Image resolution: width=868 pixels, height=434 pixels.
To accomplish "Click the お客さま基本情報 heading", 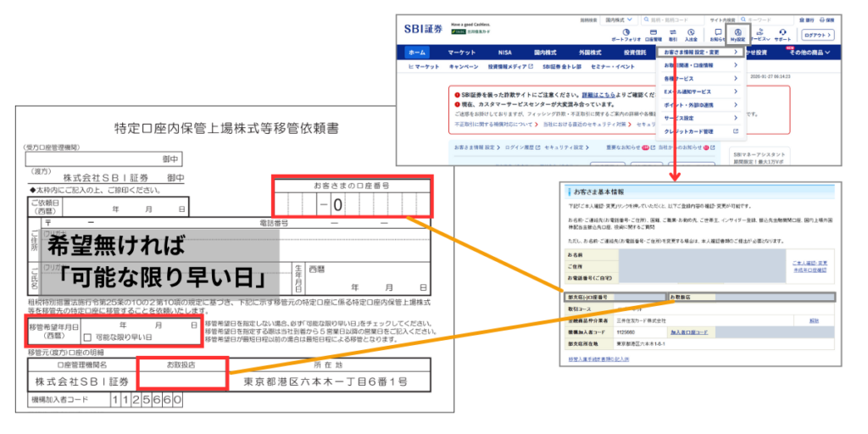I will tap(599, 192).
